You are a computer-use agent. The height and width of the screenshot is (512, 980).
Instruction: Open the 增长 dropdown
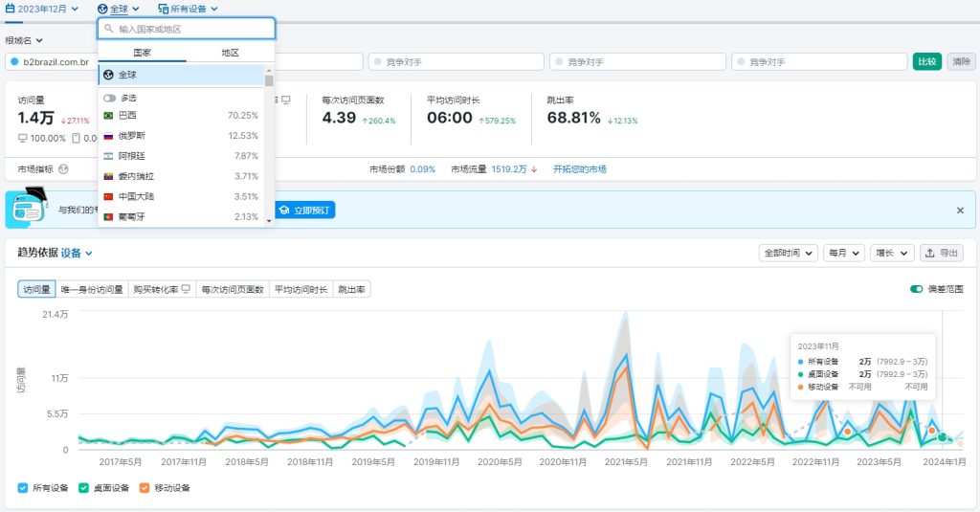(x=892, y=254)
